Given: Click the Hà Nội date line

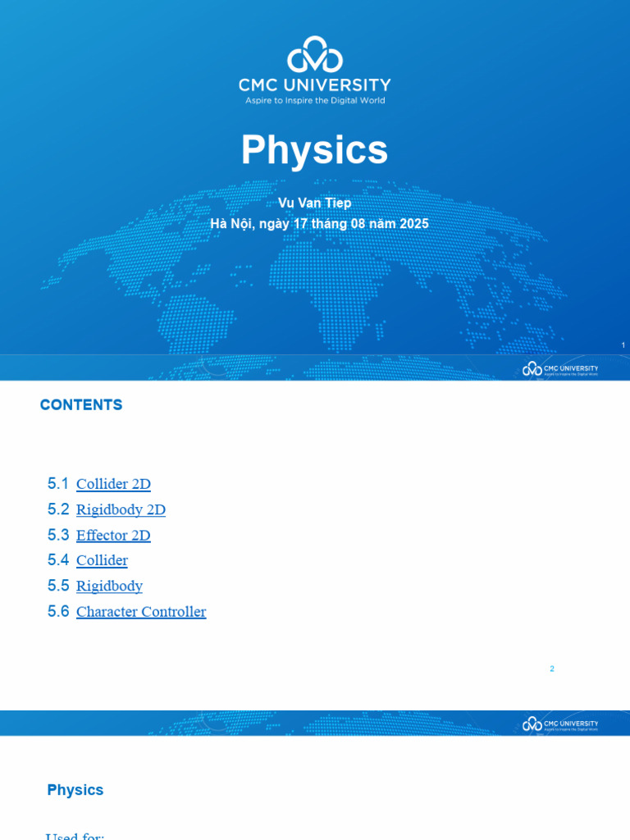Looking at the screenshot, I should pyautogui.click(x=319, y=223).
